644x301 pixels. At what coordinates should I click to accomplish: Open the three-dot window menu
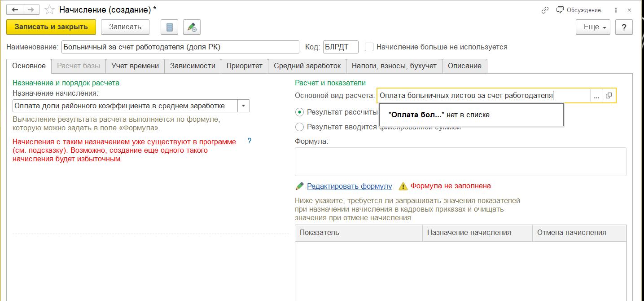coord(616,10)
